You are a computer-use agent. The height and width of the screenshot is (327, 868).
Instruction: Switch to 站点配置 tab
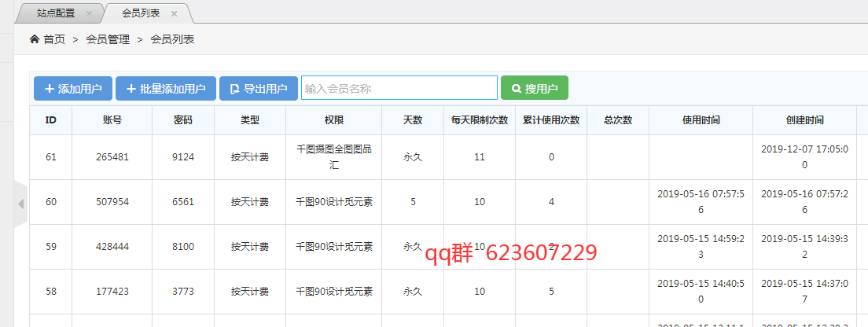point(56,14)
